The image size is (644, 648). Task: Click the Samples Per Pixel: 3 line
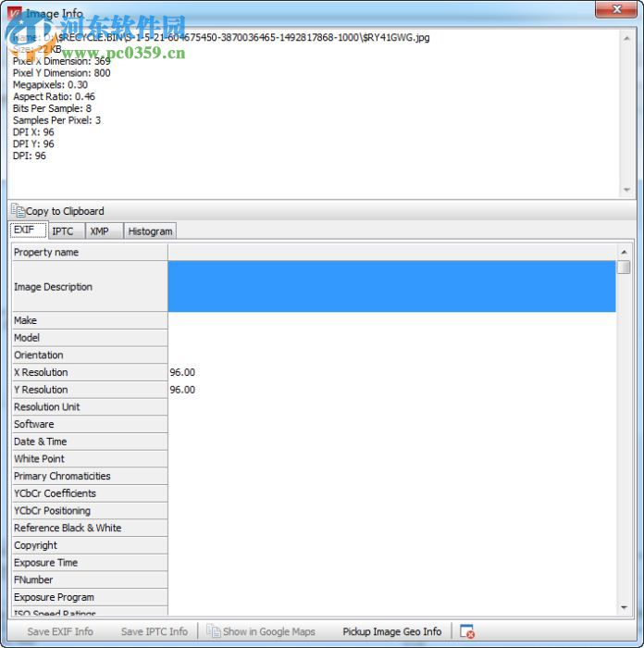[56, 120]
